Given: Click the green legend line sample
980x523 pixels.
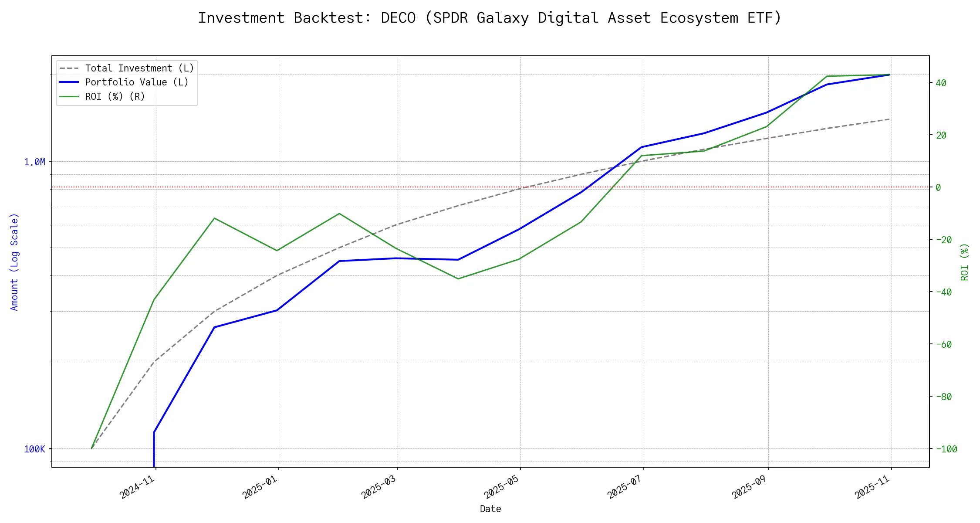Looking at the screenshot, I should click(x=69, y=96).
